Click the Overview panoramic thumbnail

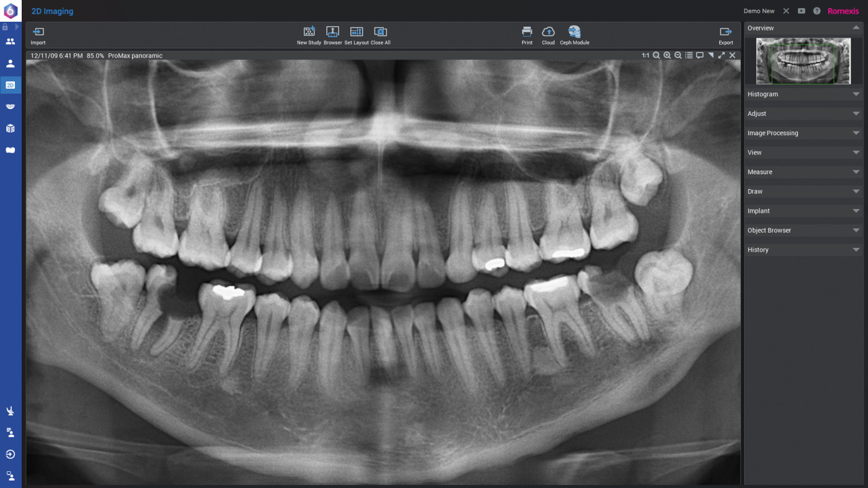pyautogui.click(x=803, y=61)
